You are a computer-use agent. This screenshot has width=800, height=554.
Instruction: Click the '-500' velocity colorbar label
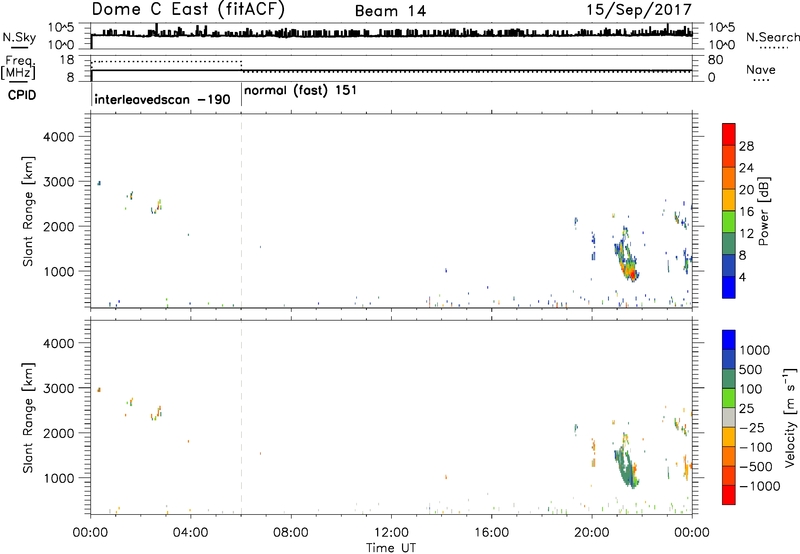(x=755, y=467)
